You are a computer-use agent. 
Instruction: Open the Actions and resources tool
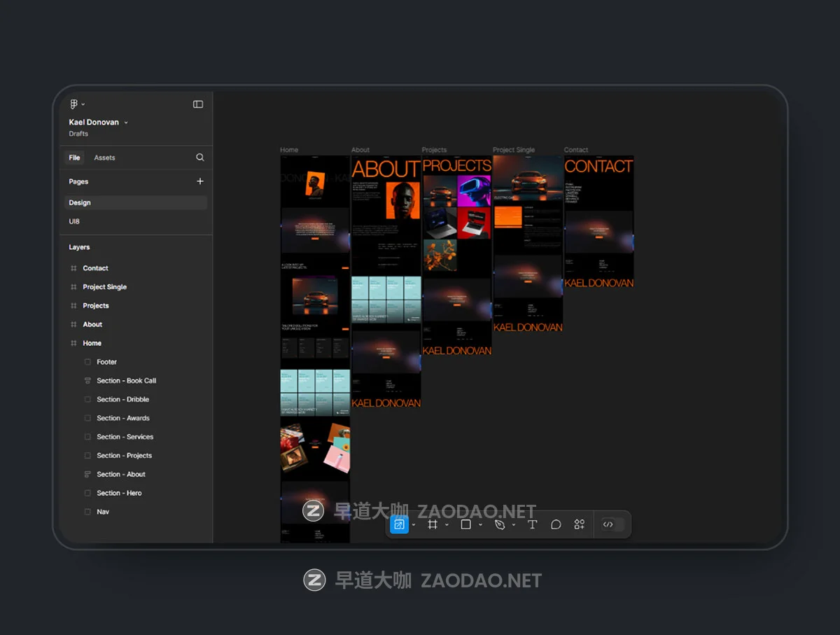(x=579, y=524)
